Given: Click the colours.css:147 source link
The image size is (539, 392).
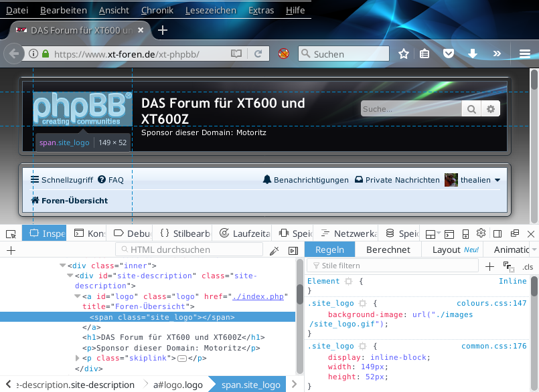Looking at the screenshot, I should 491,303.
